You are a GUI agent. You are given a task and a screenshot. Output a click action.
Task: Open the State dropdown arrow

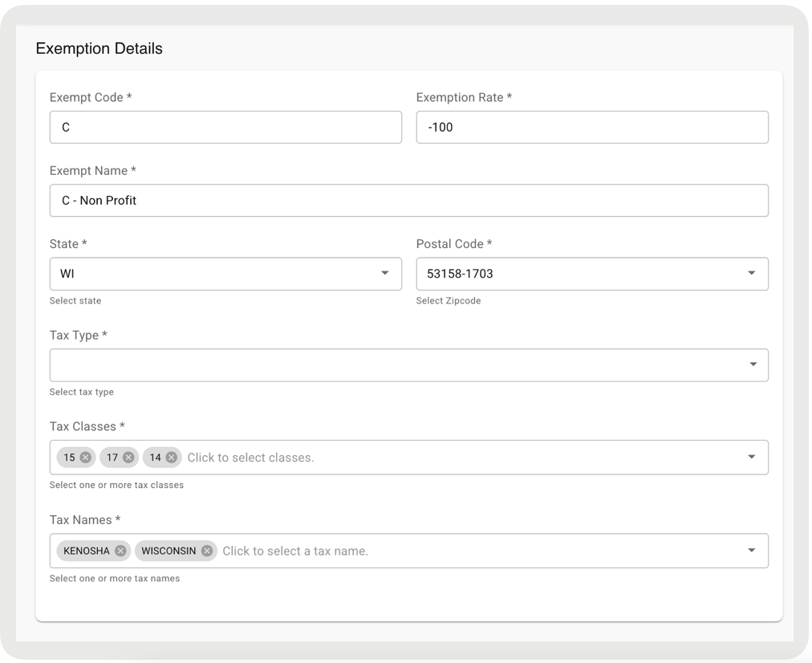385,273
